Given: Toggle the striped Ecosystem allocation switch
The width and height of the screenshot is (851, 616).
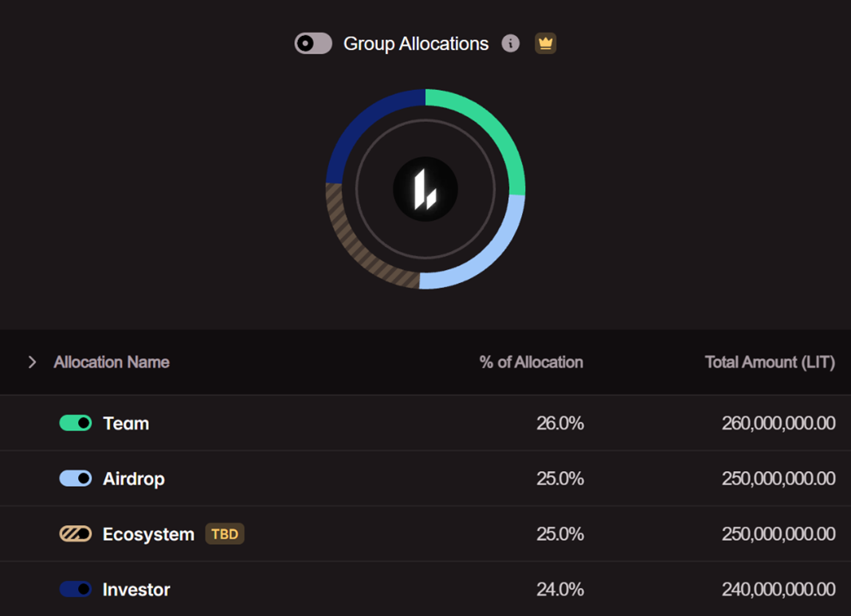Looking at the screenshot, I should pos(76,533).
